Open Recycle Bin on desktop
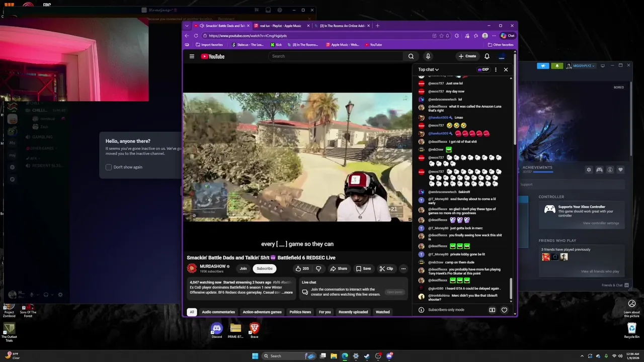Viewport: 644px width, 362px height. click(632, 331)
